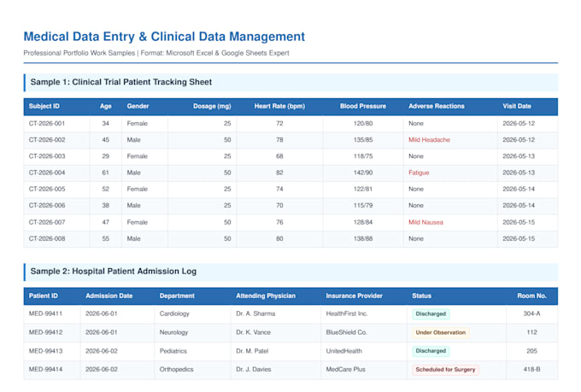The width and height of the screenshot is (581, 392).
Task: Click the 135/85 blood pressure value
Action: (x=363, y=140)
